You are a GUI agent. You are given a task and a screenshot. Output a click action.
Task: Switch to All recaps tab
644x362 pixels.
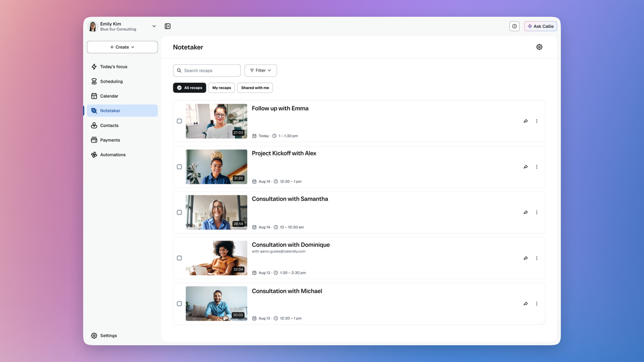(x=189, y=88)
